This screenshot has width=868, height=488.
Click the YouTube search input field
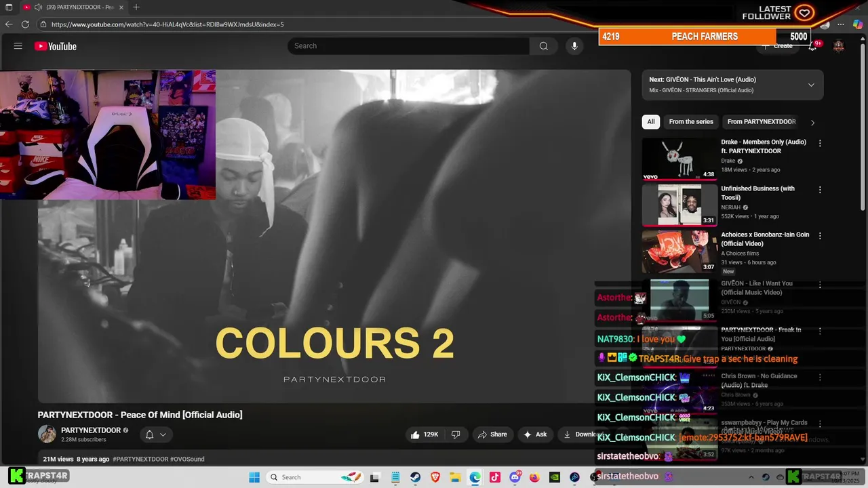click(x=409, y=46)
